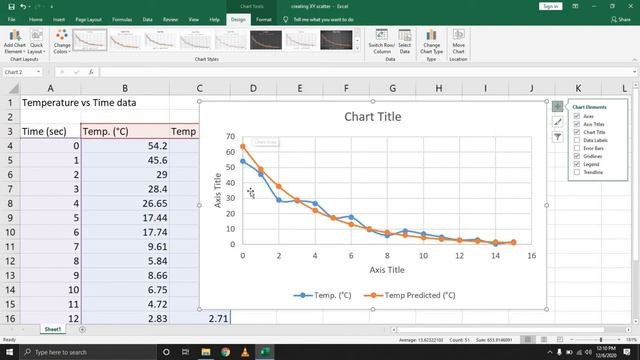640x360 pixels.
Task: Click Switch Row/Column button
Action: tap(382, 42)
